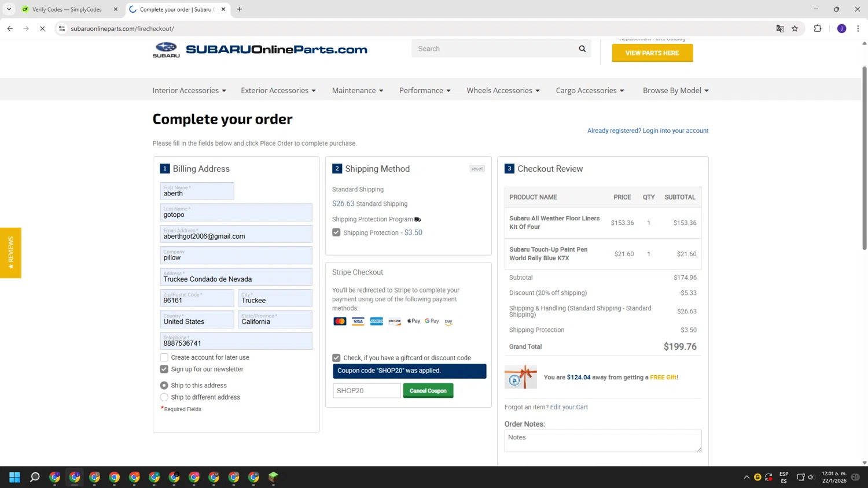Toggle Create account for later use
Screen dimensions: 868x488
(164, 357)
